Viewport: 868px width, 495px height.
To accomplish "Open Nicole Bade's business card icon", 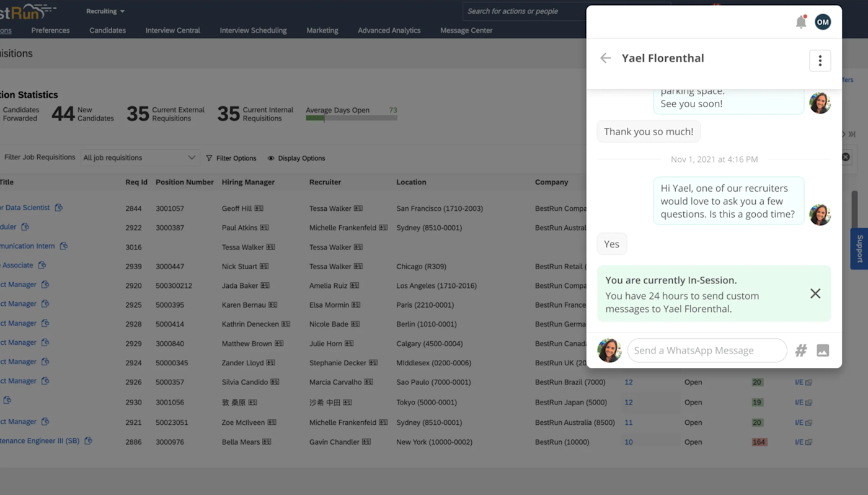I will click(x=355, y=324).
